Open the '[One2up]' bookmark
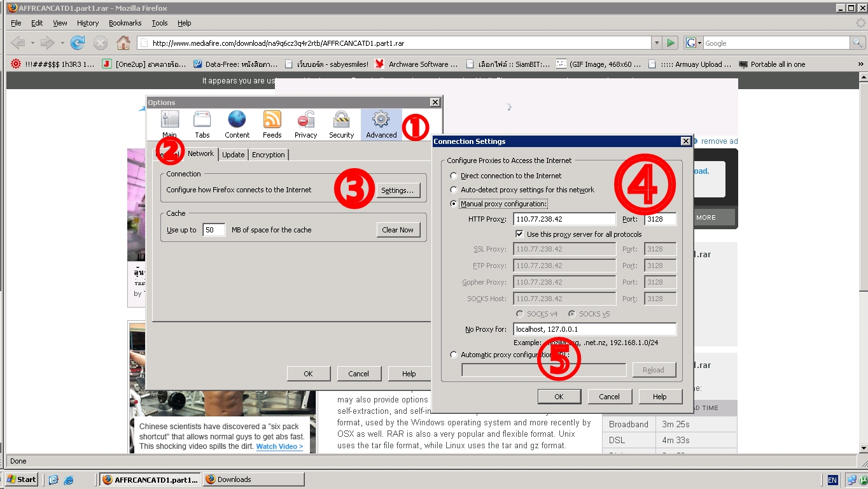The width and height of the screenshot is (868, 489). 144,64
